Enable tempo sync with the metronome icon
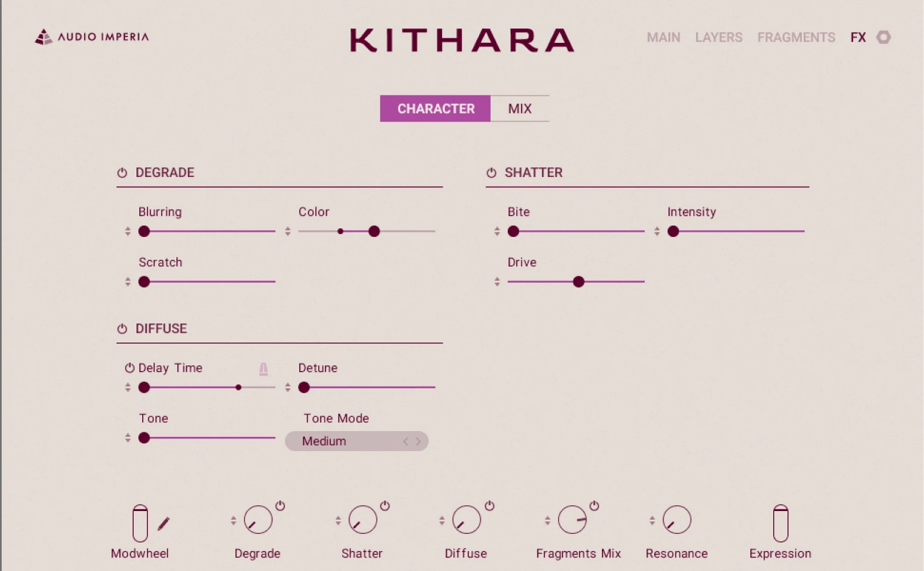This screenshot has height=571, width=924. (x=263, y=368)
